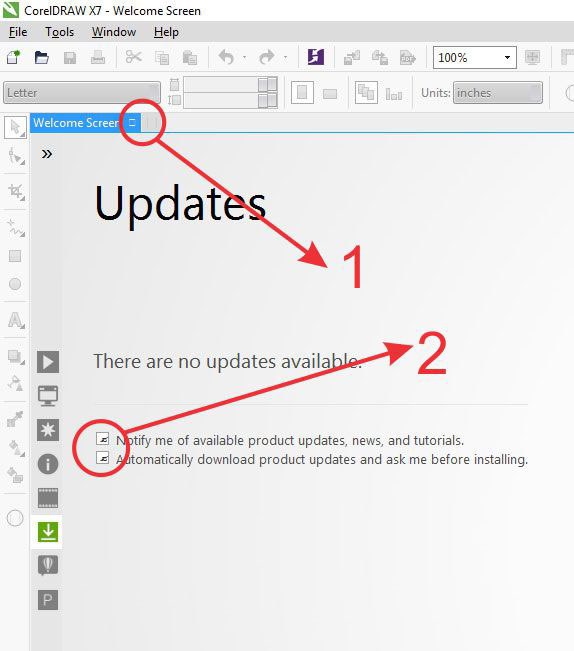Viewport: 574px width, 651px height.
Task: Expand the Welcome Screen sidebar chevron
Action: [x=47, y=154]
